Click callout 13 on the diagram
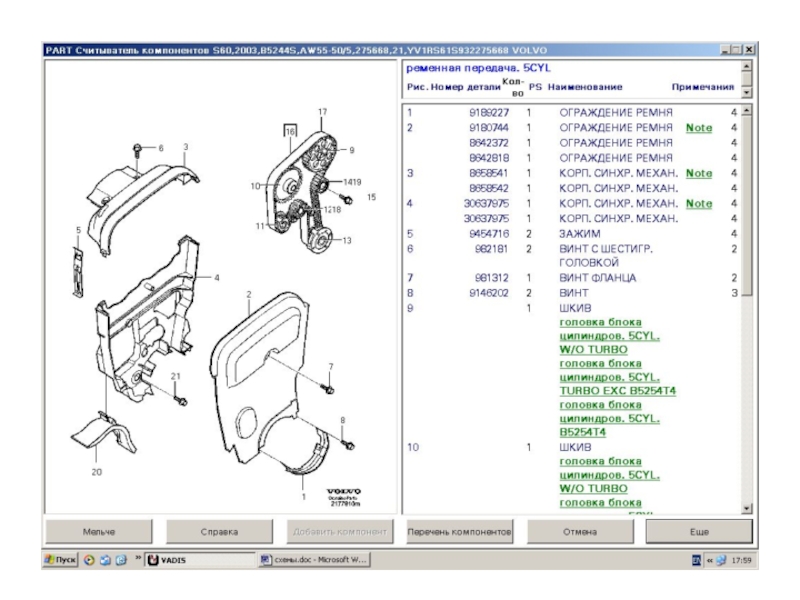 tap(347, 240)
